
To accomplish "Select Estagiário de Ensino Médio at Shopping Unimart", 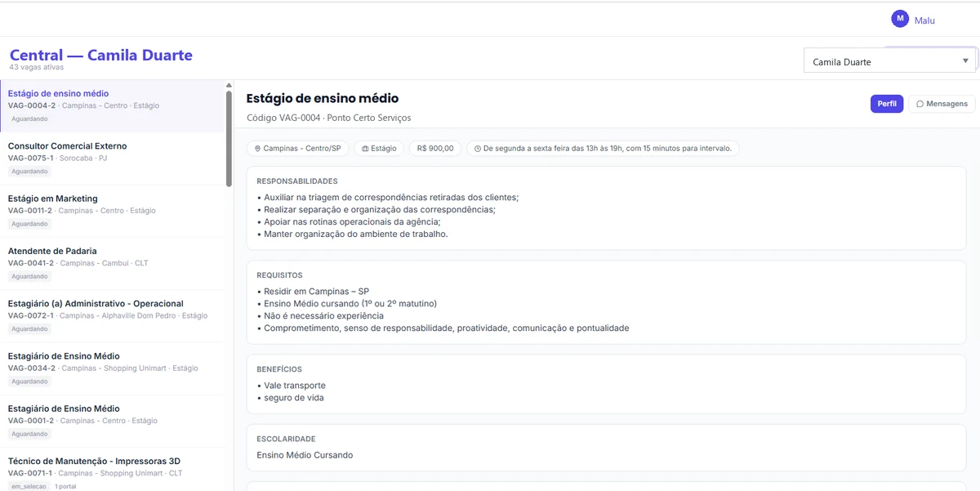I will pos(113,368).
